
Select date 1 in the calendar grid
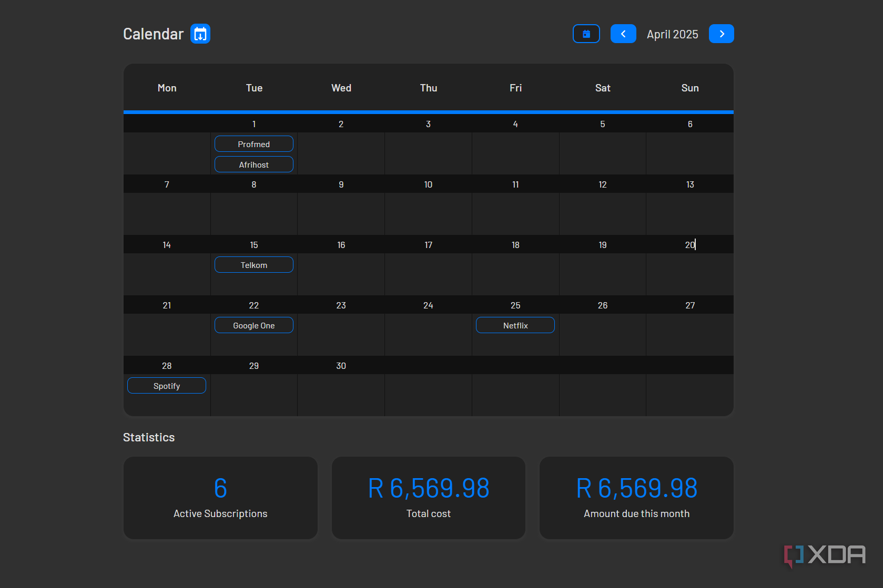(254, 124)
